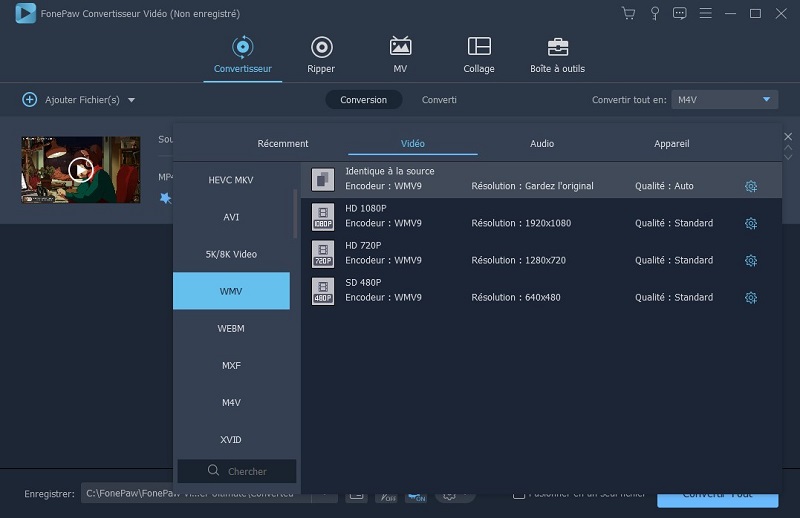Choose Identique à la source preset

(541, 179)
